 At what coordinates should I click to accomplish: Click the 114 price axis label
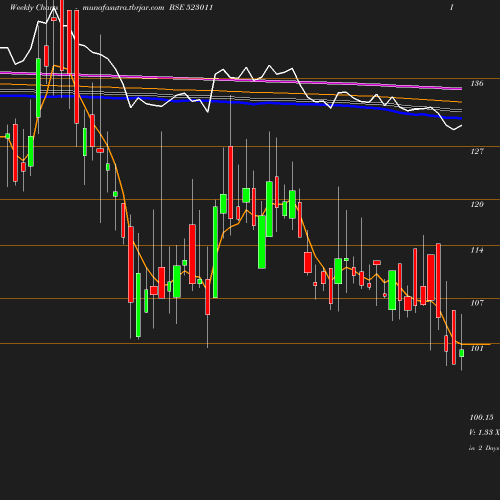coord(477,250)
